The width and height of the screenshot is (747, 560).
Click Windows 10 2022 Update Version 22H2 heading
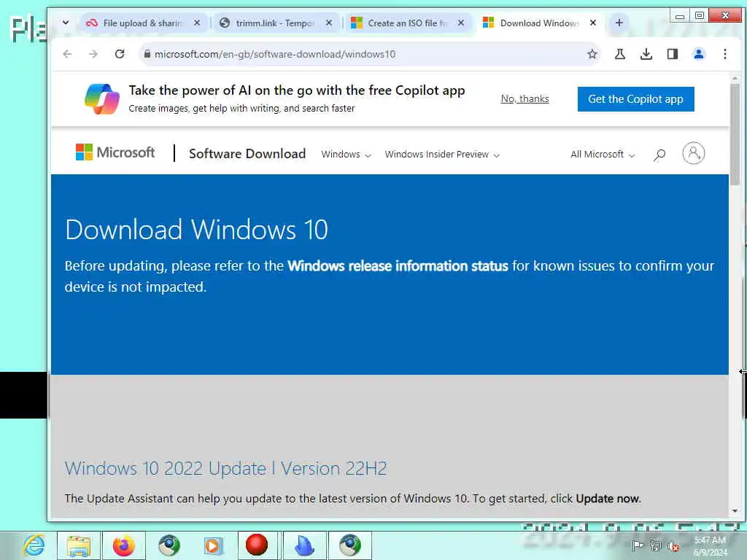(x=225, y=469)
